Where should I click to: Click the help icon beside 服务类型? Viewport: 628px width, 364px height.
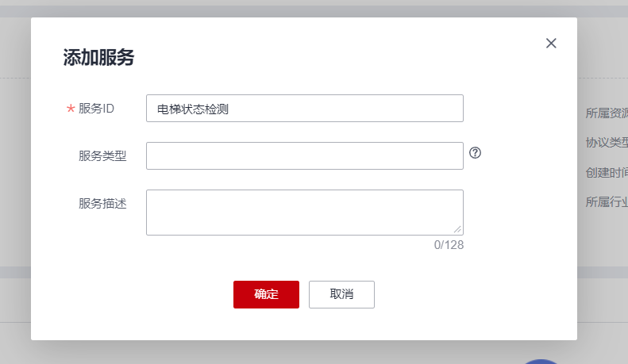click(476, 153)
